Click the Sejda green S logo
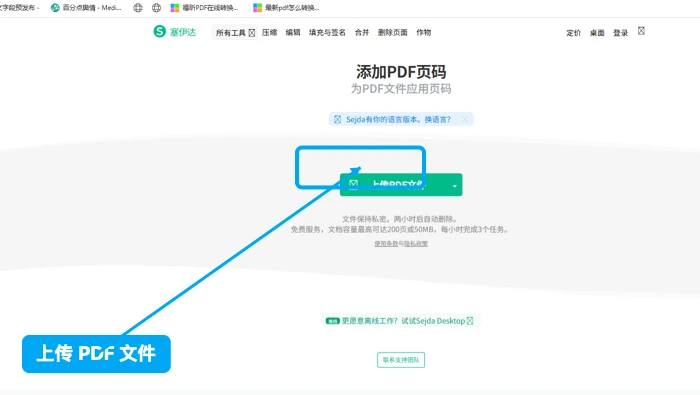700x395 pixels. point(159,32)
